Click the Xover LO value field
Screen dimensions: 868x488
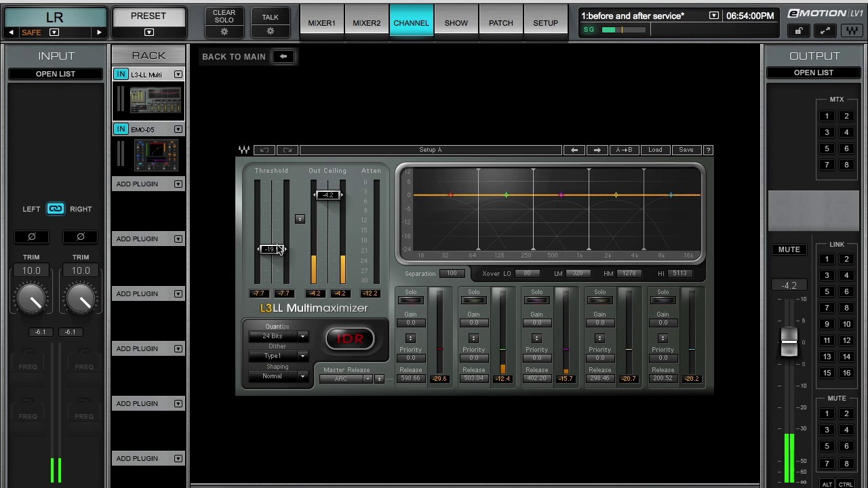(x=528, y=273)
